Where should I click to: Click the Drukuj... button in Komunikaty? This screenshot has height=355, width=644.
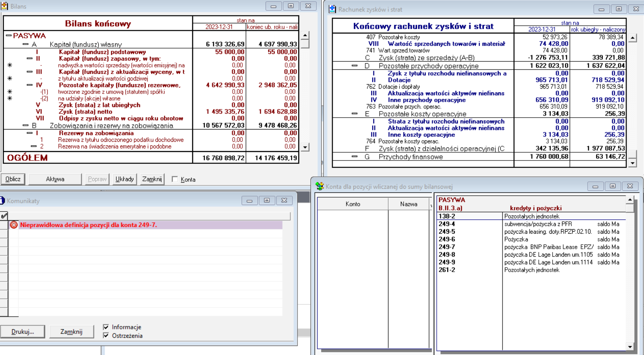pyautogui.click(x=22, y=332)
